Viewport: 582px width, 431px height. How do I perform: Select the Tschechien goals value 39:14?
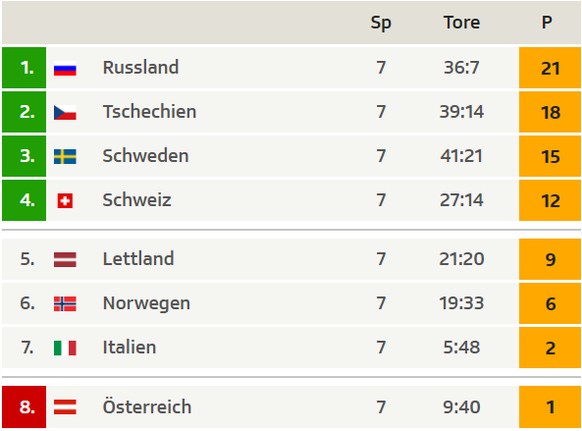tap(462, 112)
